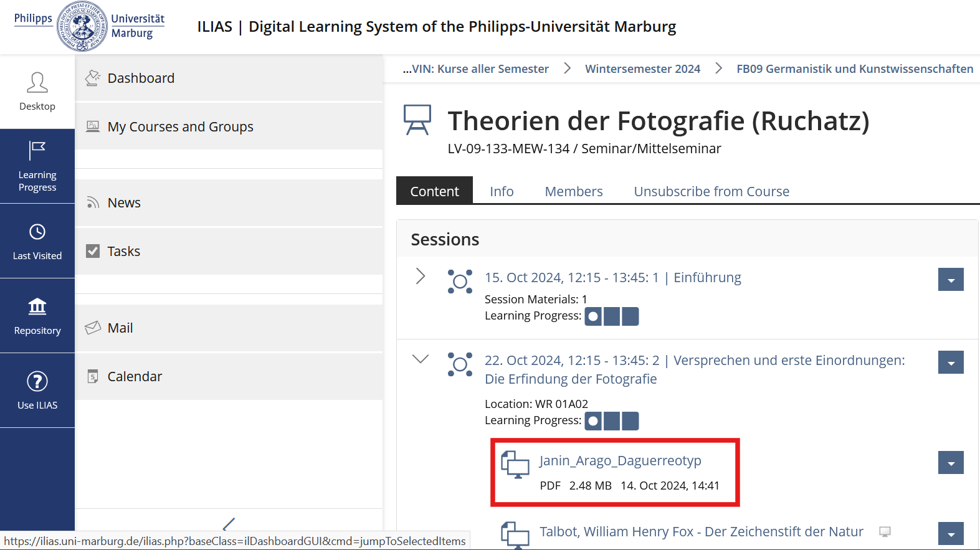
Task: Open actions dropdown for Janin_Arago_Daguerreotyp file
Action: point(950,463)
